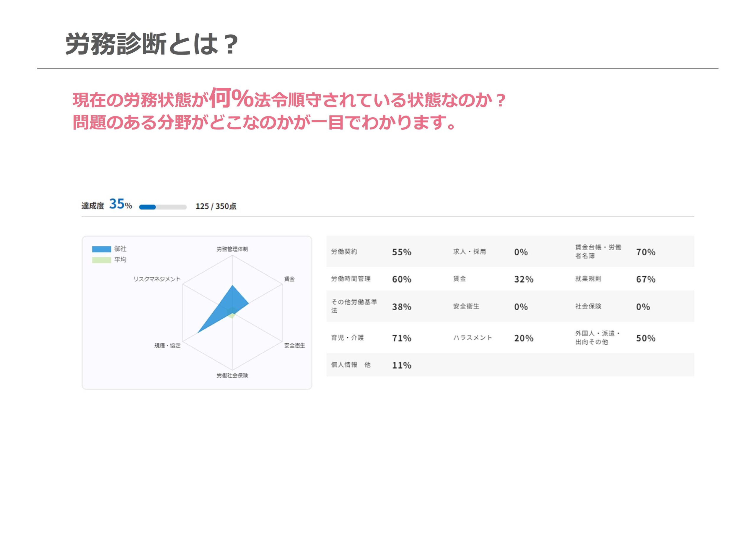Click the 35% achievement value
Image resolution: width=756 pixels, height=535 pixels.
point(120,204)
